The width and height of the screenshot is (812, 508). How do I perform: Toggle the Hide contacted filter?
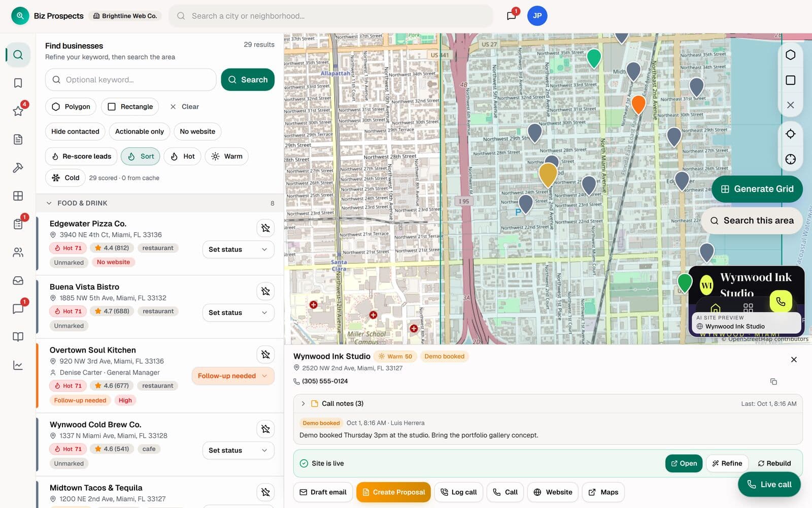[x=75, y=132]
